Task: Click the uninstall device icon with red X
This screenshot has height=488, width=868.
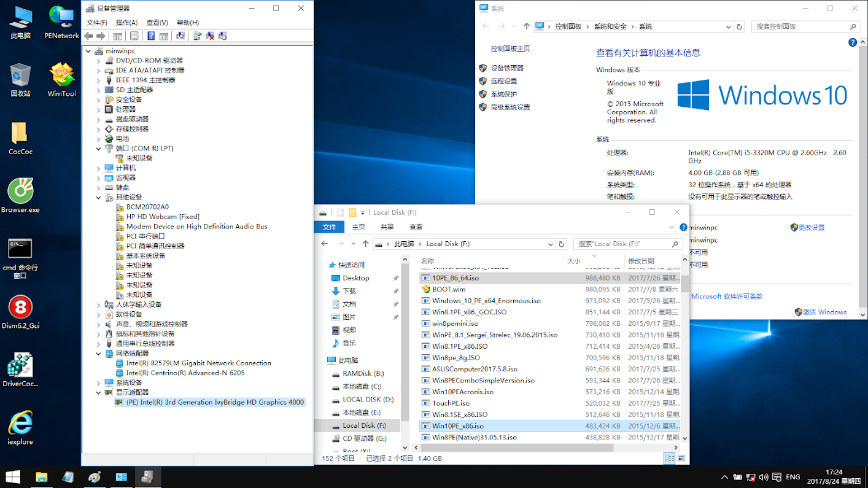Action: point(210,36)
